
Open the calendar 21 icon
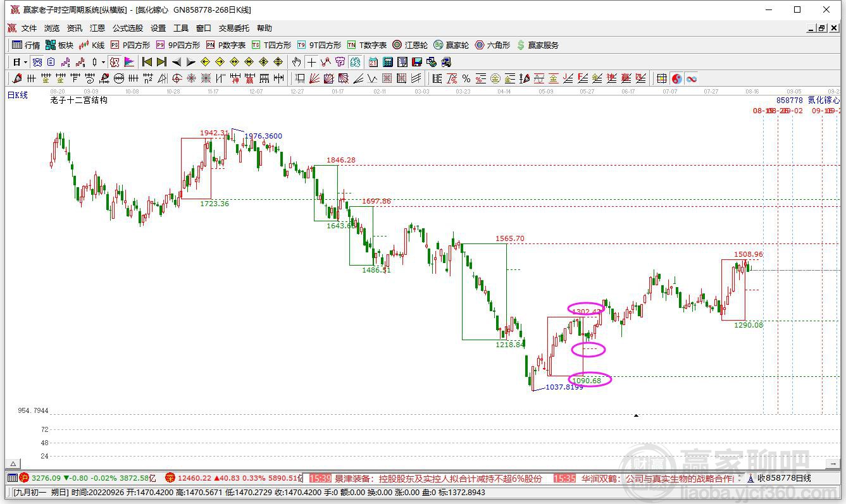tap(373, 62)
